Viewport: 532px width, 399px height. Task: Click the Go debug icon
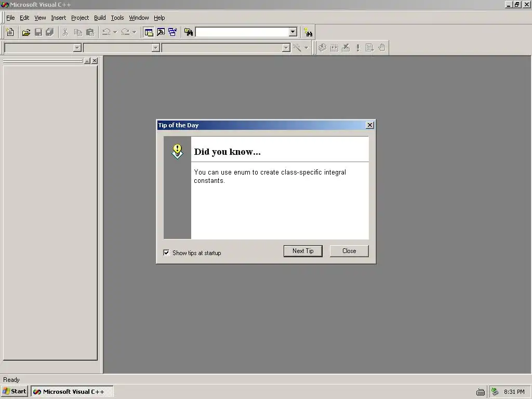[x=369, y=48]
